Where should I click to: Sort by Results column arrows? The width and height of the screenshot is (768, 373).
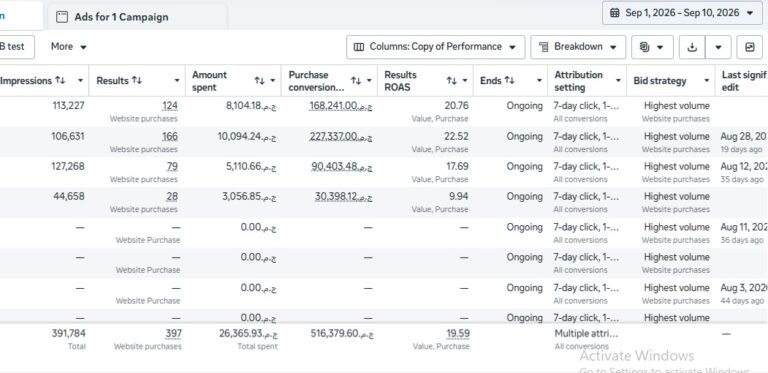(x=137, y=80)
